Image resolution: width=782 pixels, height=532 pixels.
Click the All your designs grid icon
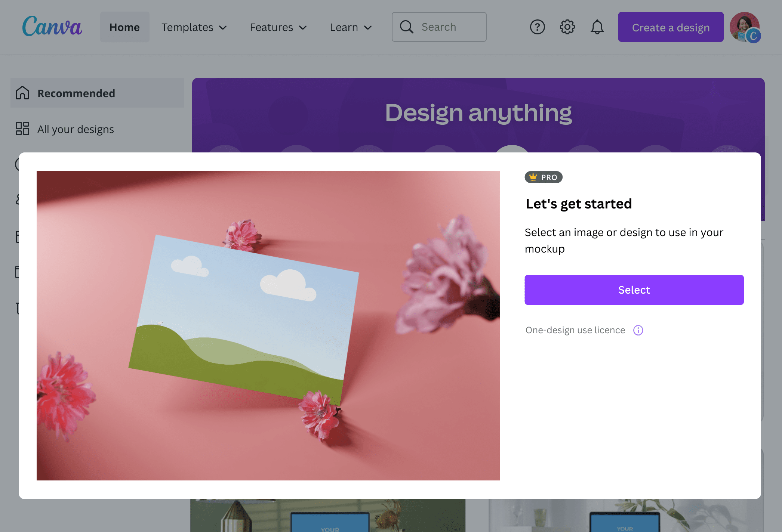(x=22, y=129)
